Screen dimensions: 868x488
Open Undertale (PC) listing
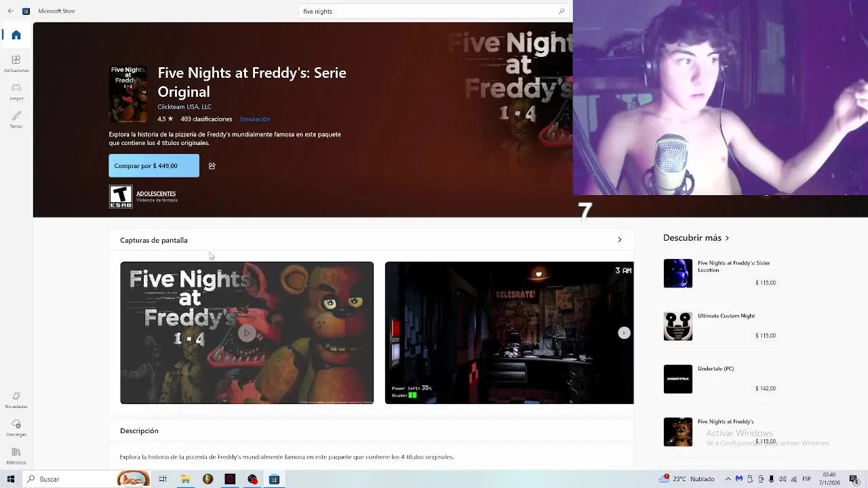pos(716,369)
